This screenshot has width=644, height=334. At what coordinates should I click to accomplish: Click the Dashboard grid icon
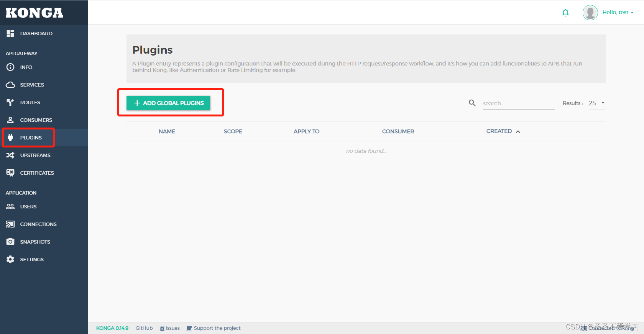pos(10,33)
